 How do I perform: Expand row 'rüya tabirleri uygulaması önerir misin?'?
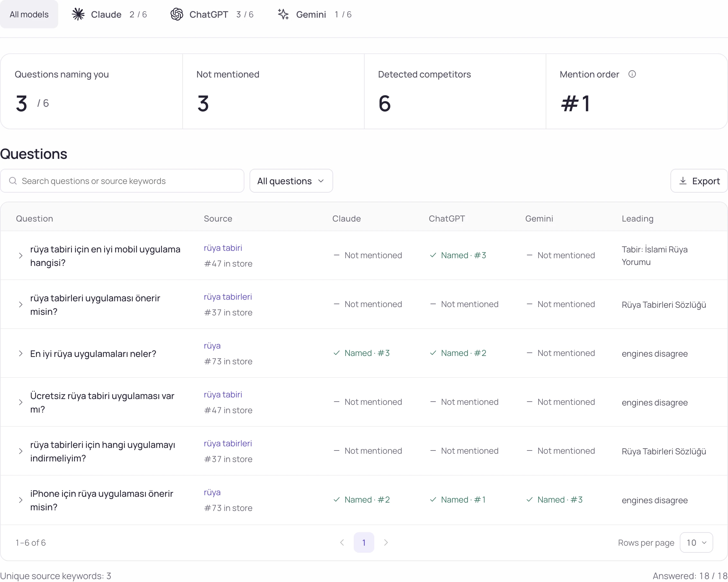21,305
